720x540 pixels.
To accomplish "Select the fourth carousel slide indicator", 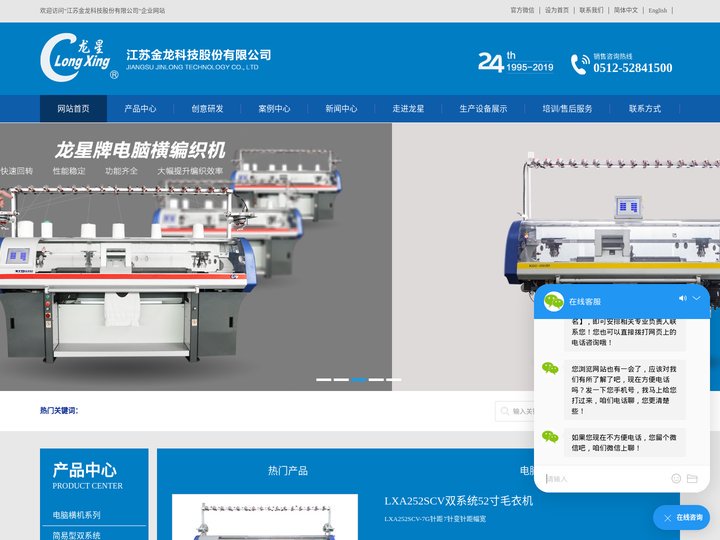I will tap(376, 380).
